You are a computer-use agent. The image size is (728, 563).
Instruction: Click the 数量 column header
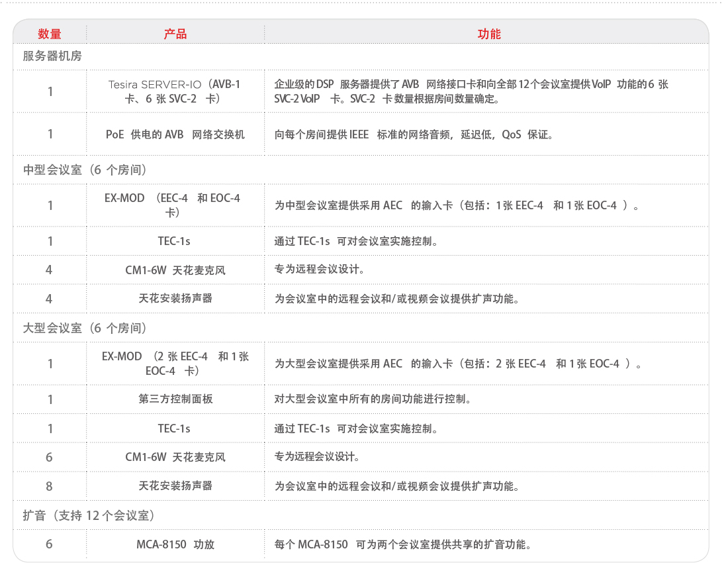50,34
